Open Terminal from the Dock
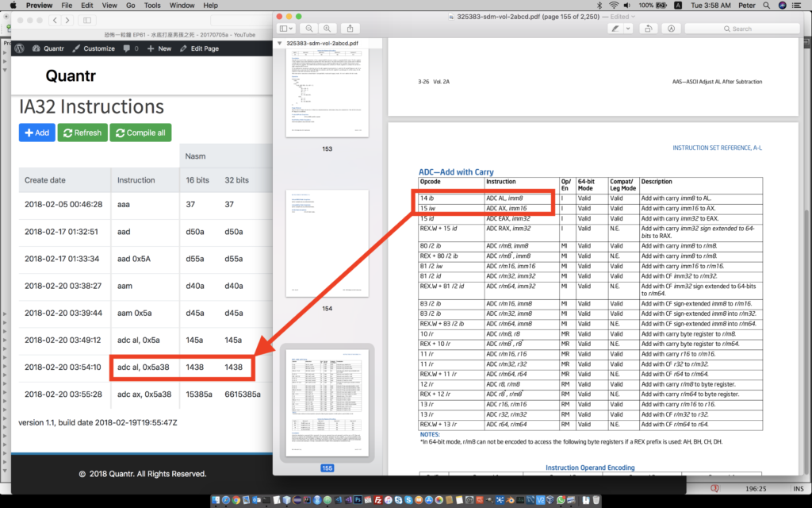Viewport: 812px width, 508px height. 266,500
